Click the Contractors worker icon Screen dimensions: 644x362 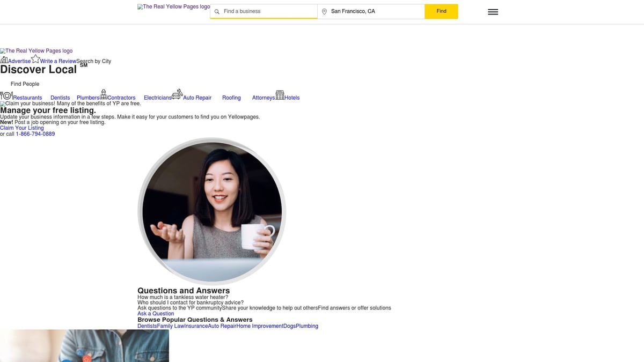coord(104,94)
